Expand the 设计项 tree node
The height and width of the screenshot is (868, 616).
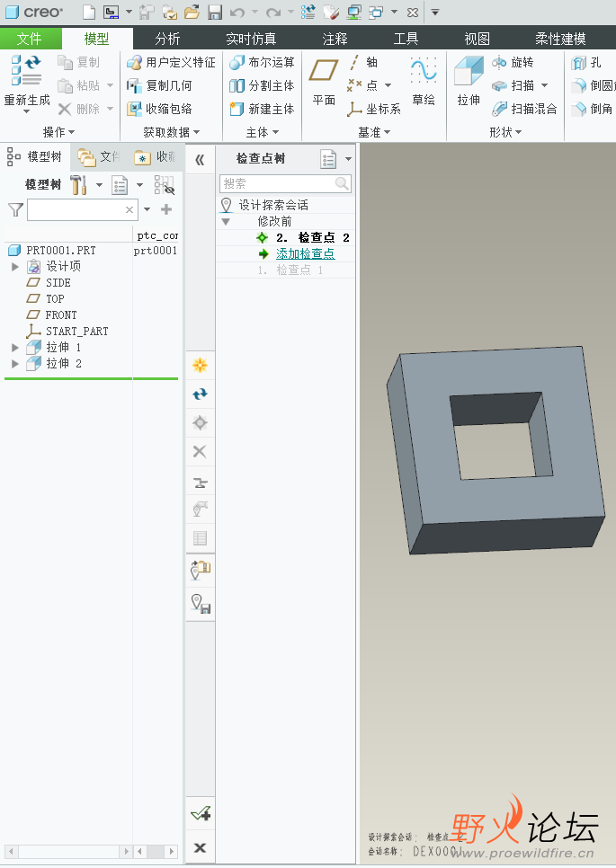pos(15,266)
